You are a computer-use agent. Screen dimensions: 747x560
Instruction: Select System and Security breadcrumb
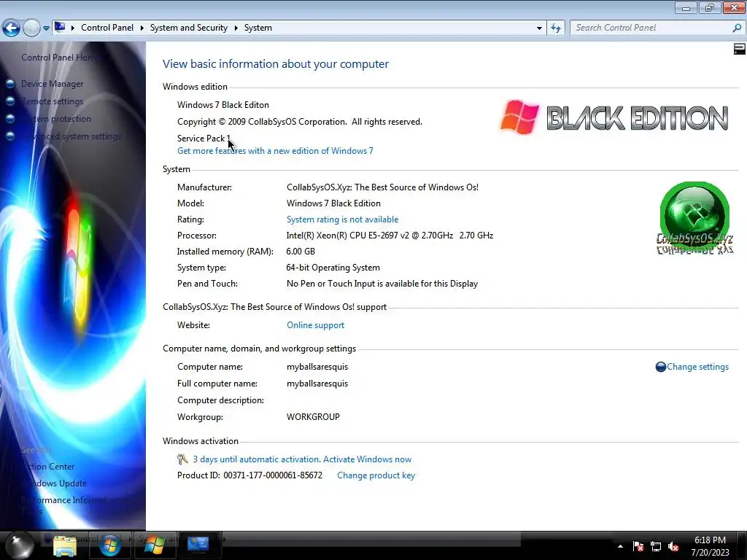point(189,28)
